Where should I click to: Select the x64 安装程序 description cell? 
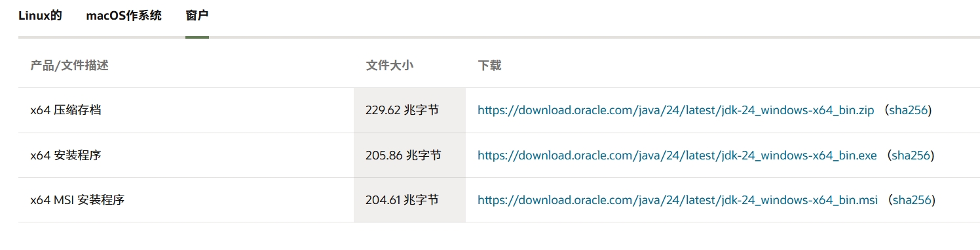[x=186, y=156]
